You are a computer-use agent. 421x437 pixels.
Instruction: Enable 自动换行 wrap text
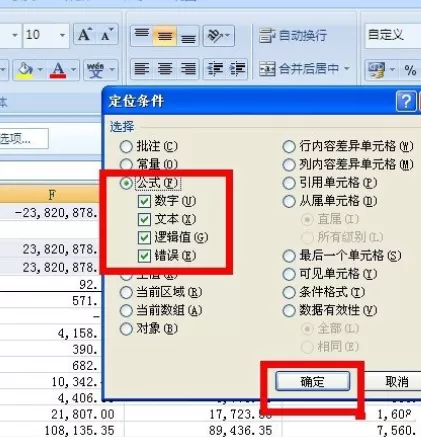click(293, 35)
